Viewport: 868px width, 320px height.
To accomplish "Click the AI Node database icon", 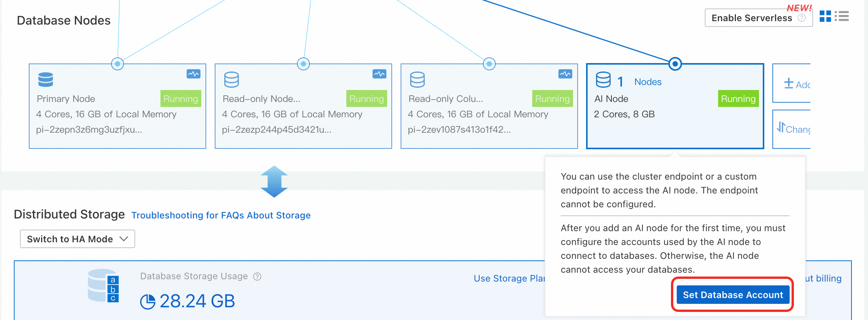I will [x=603, y=80].
